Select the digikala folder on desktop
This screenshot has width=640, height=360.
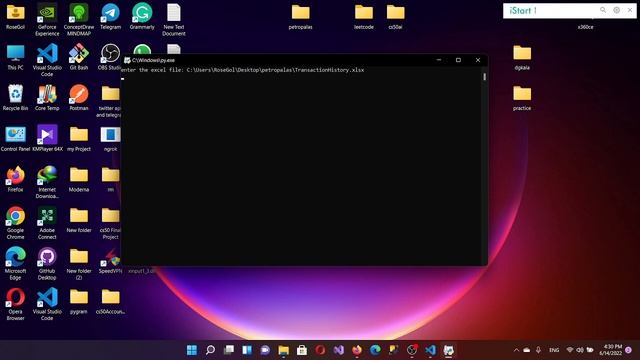click(x=522, y=57)
